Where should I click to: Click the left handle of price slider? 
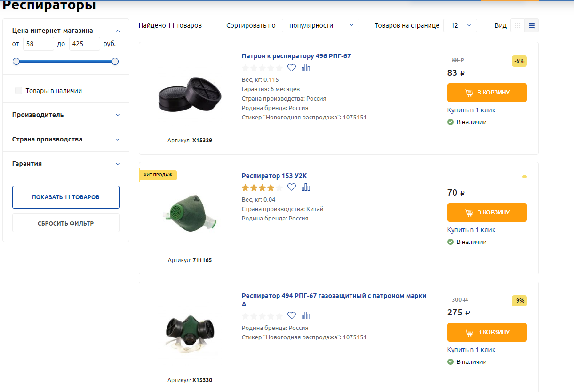16,62
